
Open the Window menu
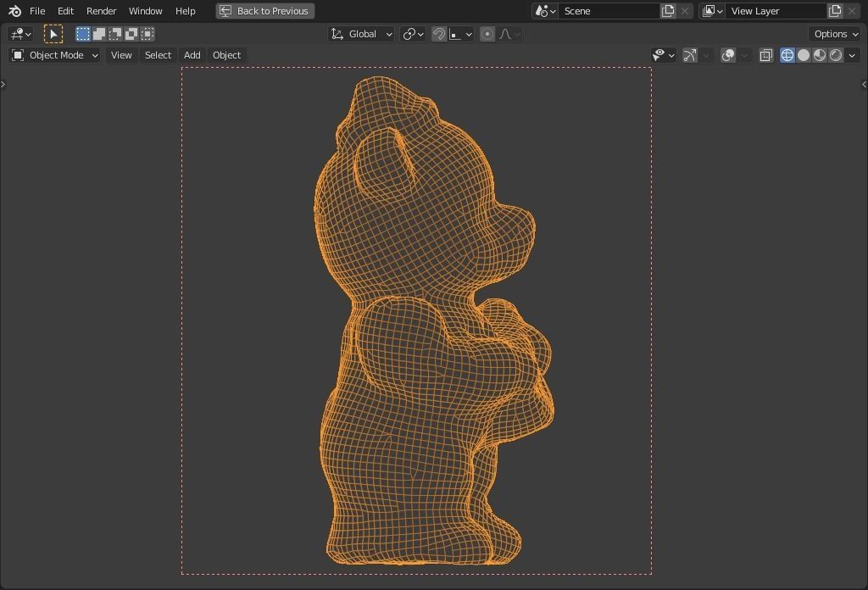coord(145,11)
